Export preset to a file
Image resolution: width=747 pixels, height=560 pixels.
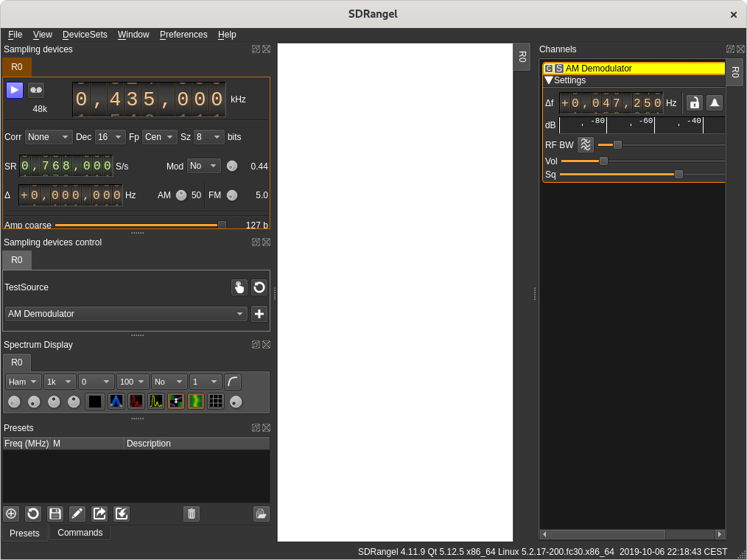[x=99, y=514]
